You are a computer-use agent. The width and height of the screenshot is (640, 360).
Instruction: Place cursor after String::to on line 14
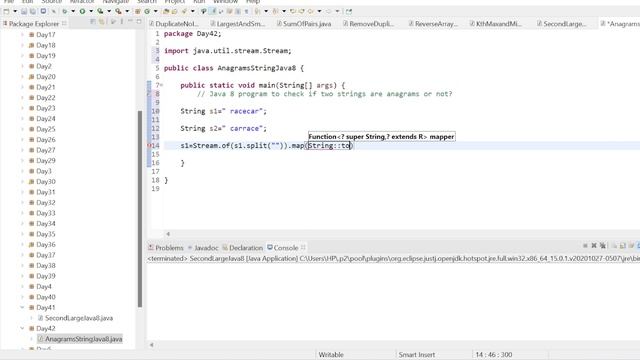351,145
